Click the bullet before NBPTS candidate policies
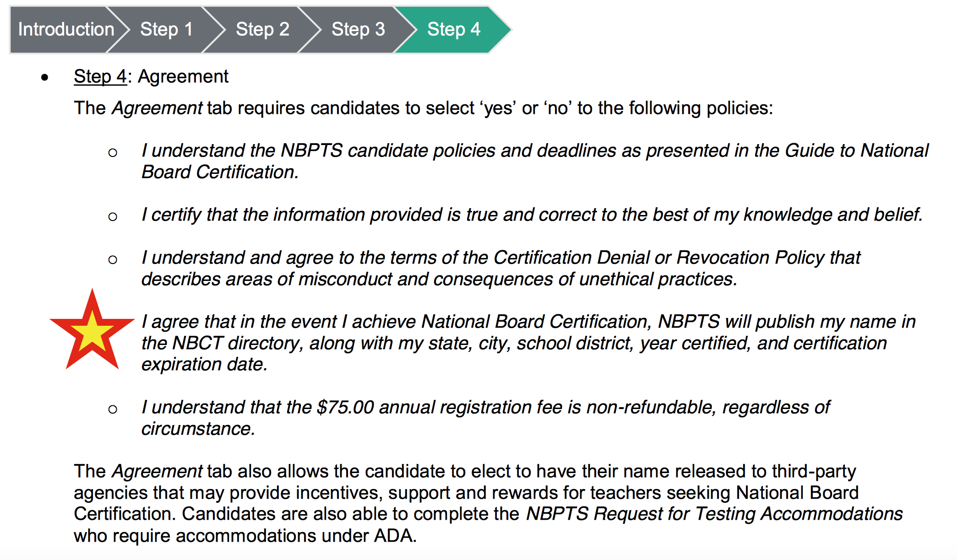Viewport: 957px width, 560px height. point(113,152)
